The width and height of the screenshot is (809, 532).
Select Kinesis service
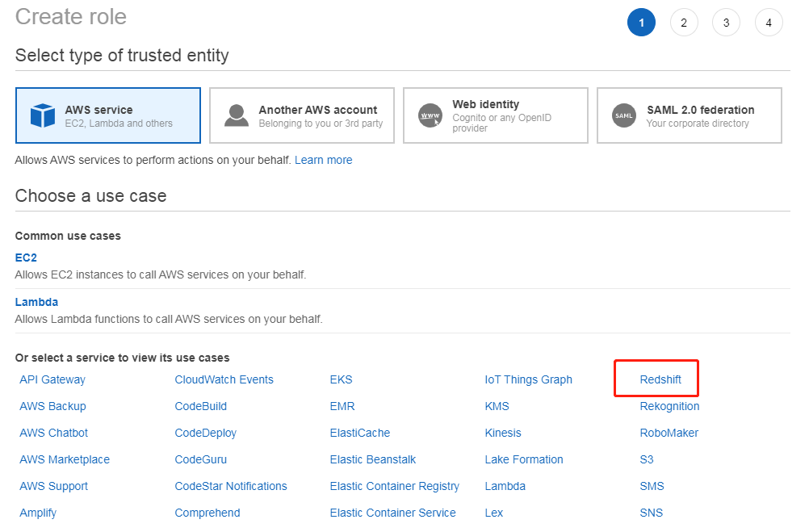(x=503, y=433)
